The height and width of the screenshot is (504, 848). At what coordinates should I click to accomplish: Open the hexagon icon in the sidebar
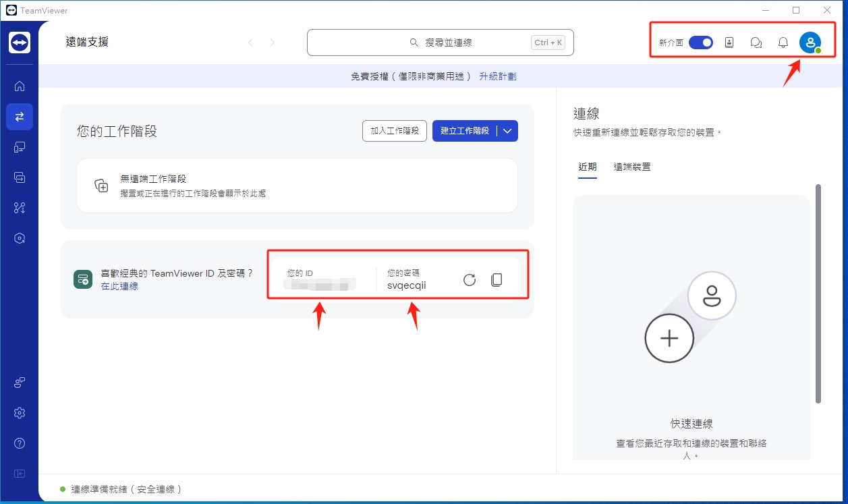coord(20,238)
